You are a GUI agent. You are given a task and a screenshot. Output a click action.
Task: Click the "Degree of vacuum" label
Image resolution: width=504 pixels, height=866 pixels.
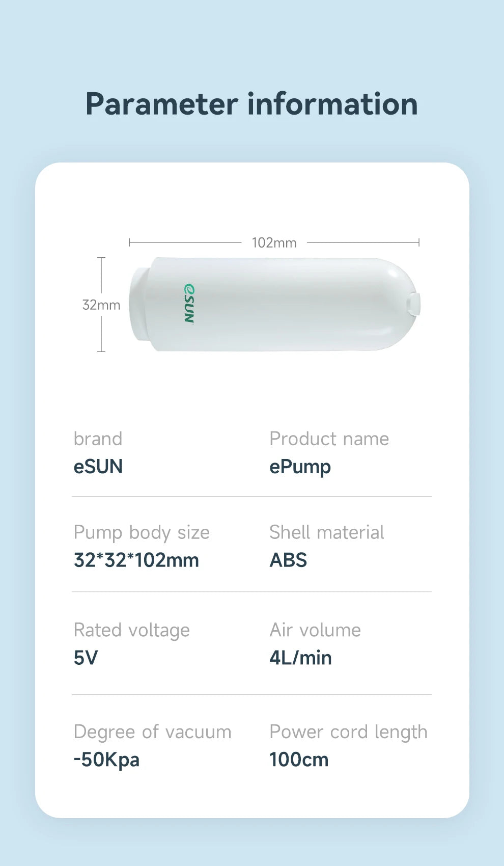pos(152,732)
